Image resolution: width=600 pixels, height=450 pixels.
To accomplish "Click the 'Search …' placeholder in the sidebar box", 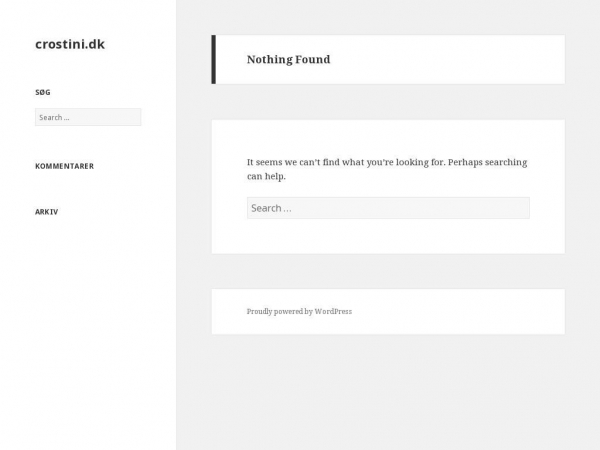I will [54, 117].
